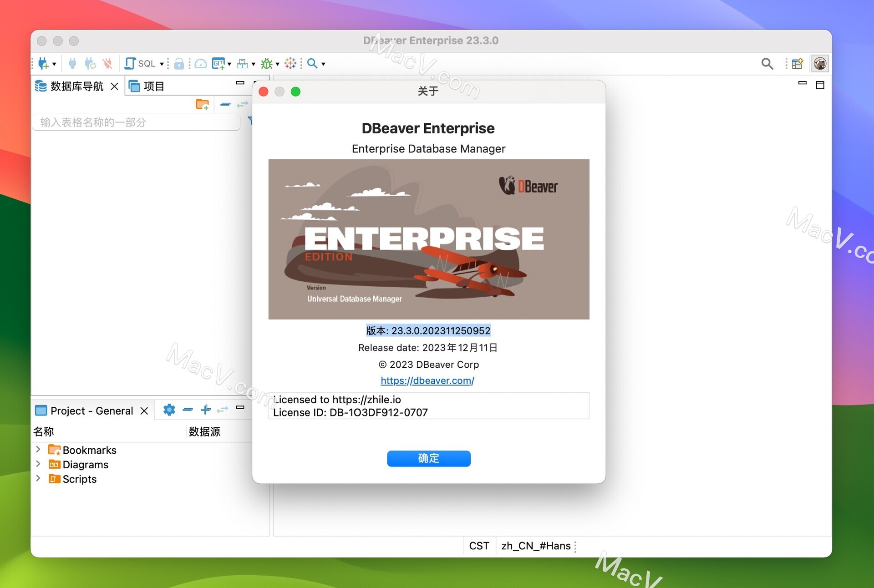The height and width of the screenshot is (588, 874).
Task: Click the 确定 button in About dialog
Action: (429, 458)
